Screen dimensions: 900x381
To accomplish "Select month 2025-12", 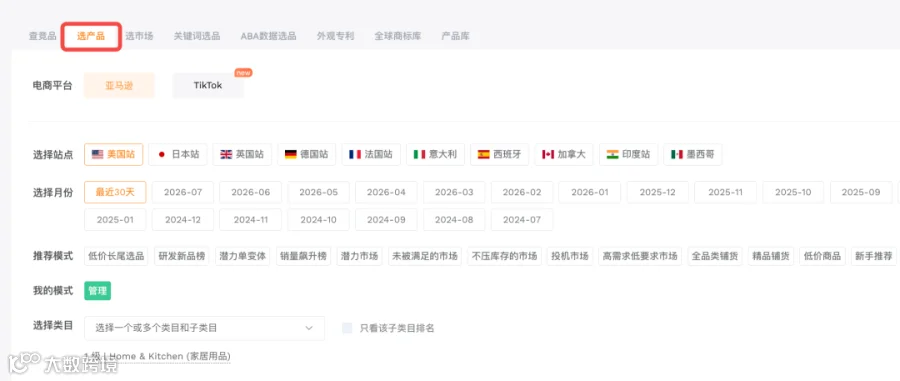I will coord(658,192).
